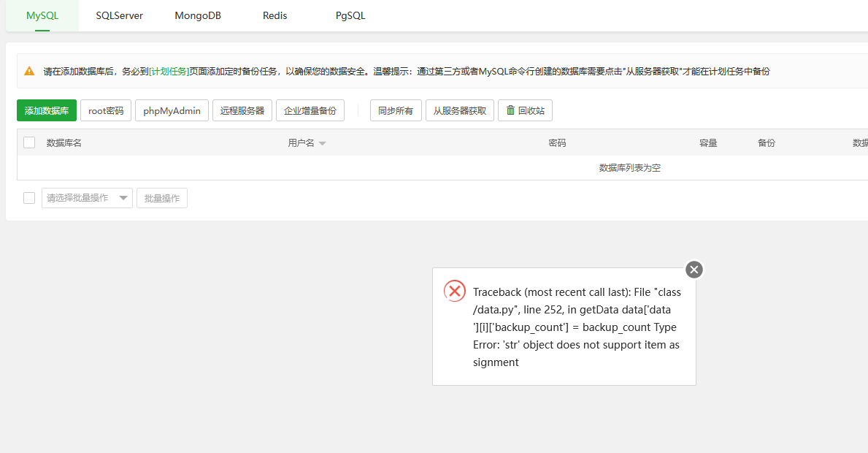Click the 密码 column header

point(557,143)
